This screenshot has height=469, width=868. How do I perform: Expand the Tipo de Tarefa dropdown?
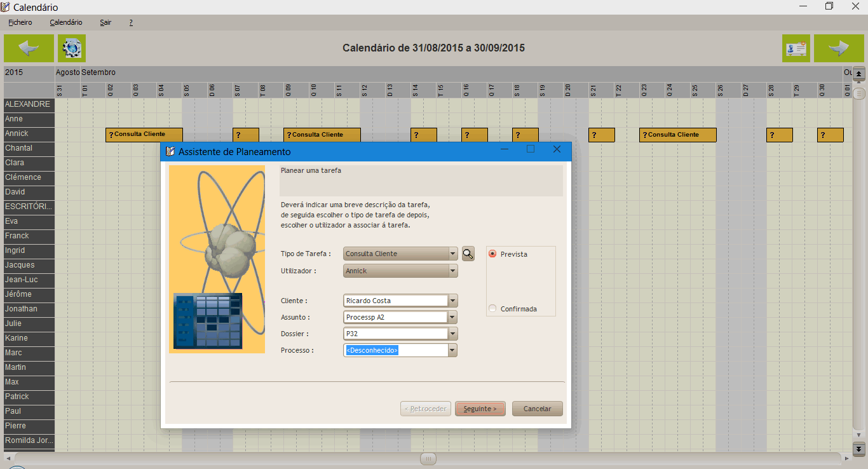coord(452,254)
